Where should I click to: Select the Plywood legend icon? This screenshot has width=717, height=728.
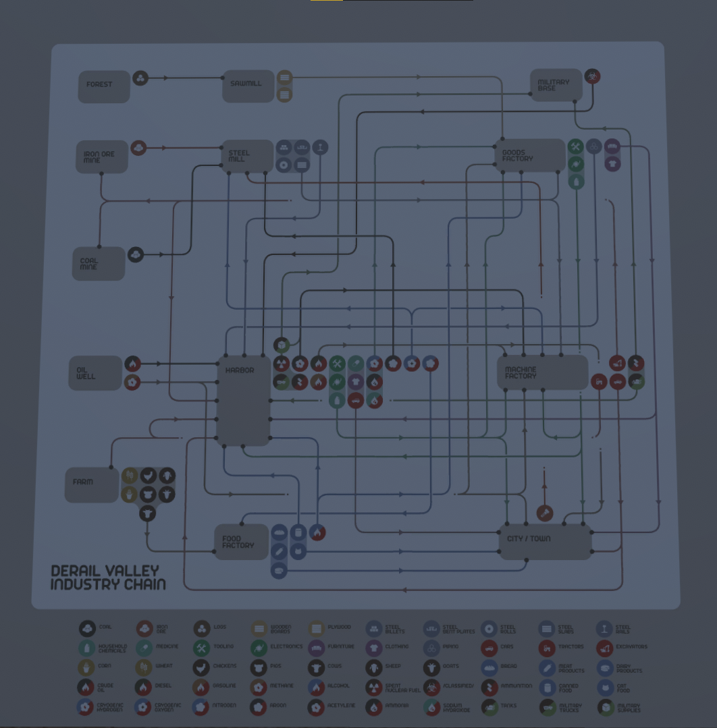click(x=317, y=629)
